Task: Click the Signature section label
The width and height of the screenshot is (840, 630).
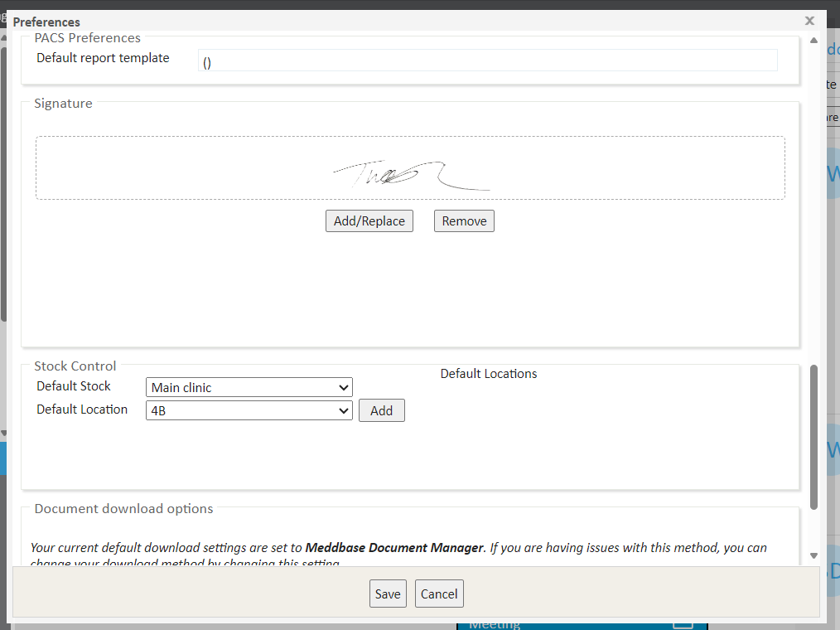Action: [63, 104]
